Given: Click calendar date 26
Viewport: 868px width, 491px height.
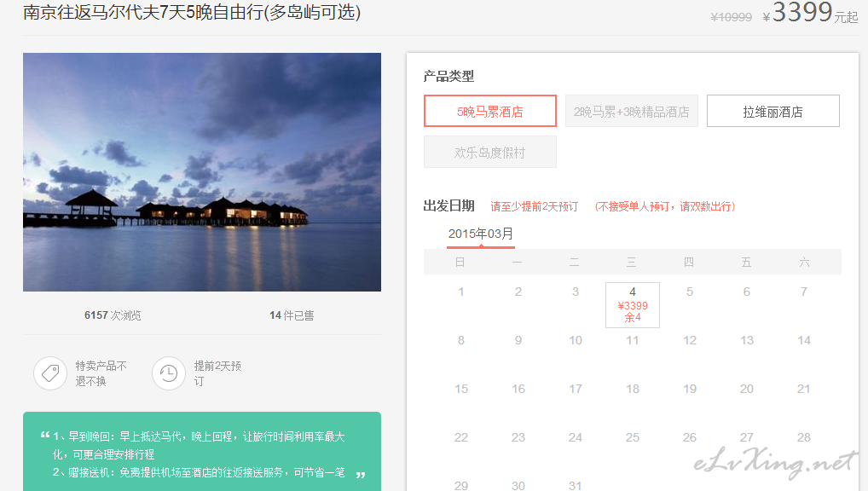Looking at the screenshot, I should coord(690,438).
